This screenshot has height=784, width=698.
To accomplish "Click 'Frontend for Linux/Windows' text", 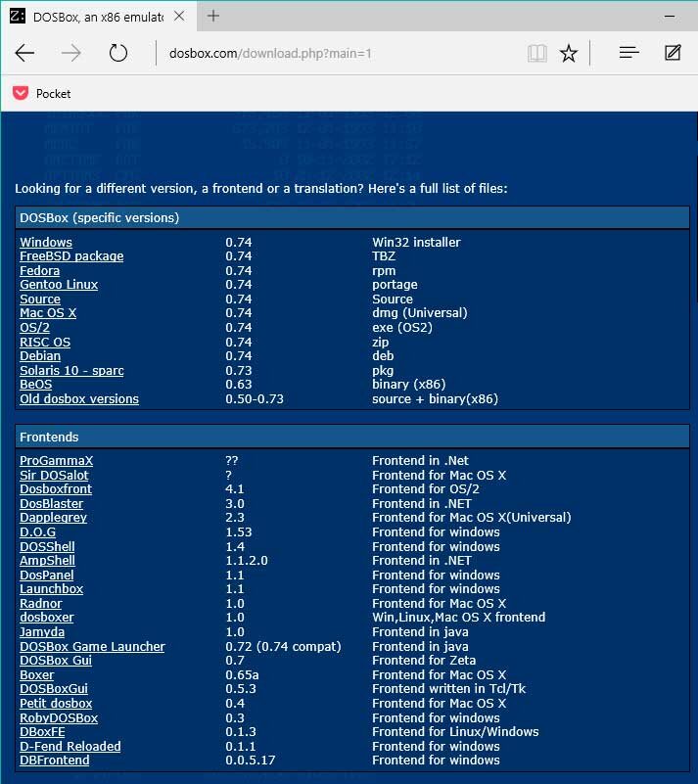I will point(455,732).
